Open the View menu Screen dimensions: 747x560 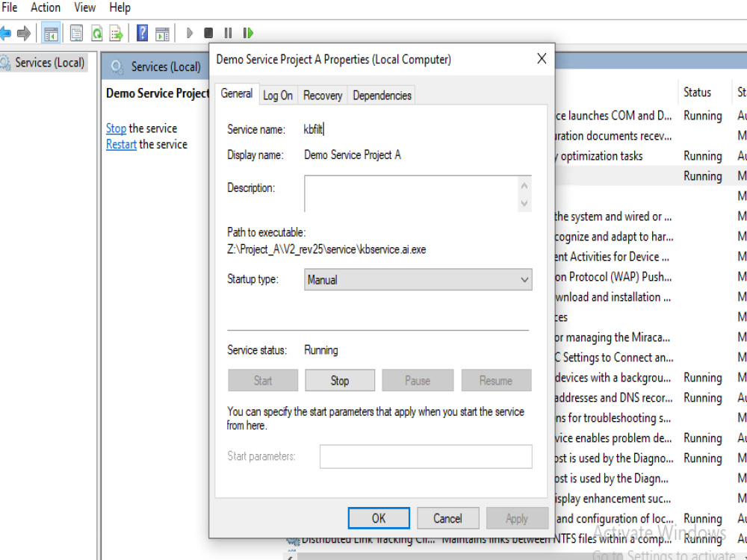pyautogui.click(x=85, y=7)
